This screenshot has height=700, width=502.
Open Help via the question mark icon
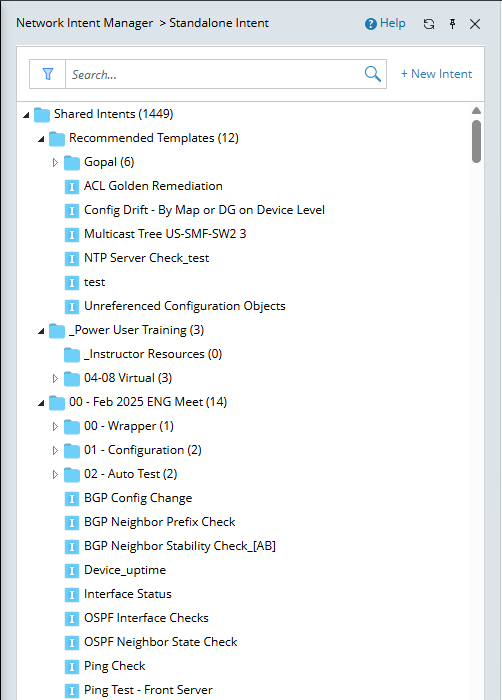[371, 24]
